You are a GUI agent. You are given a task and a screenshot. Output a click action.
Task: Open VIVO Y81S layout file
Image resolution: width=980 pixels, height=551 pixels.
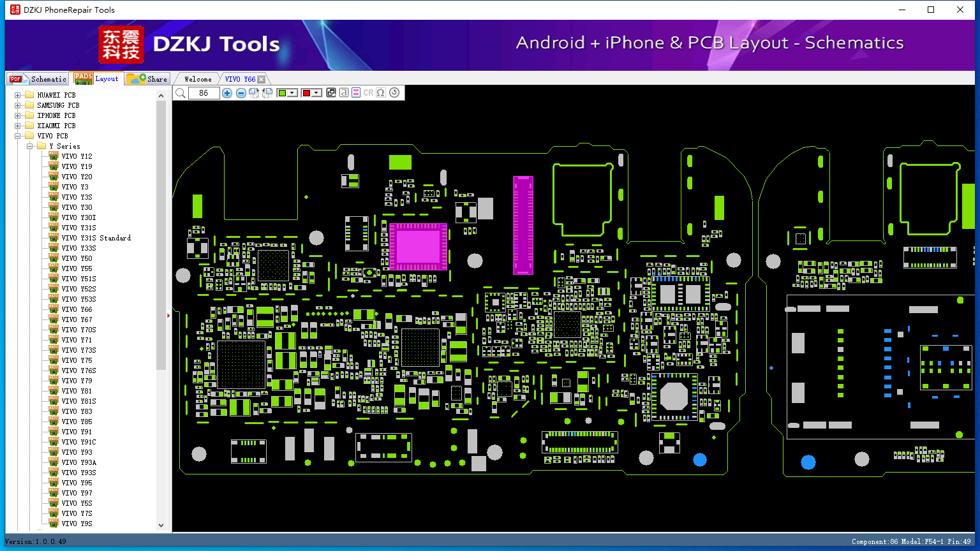79,401
